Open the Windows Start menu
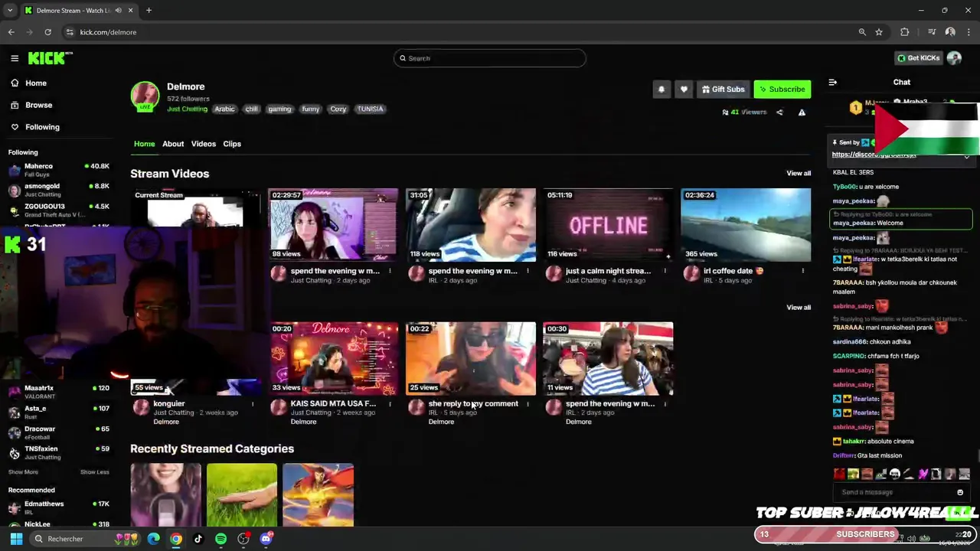Image resolution: width=980 pixels, height=551 pixels. pos(16,539)
